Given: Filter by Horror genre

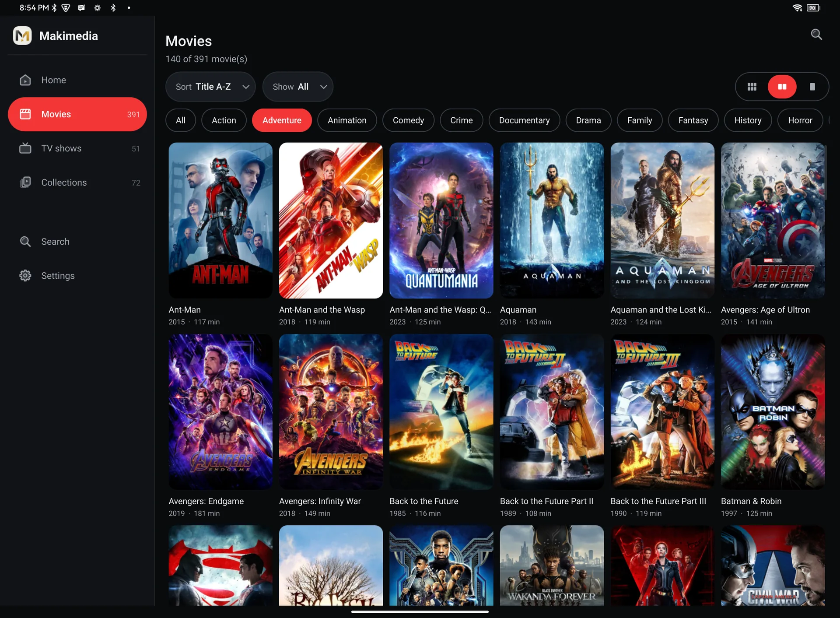Looking at the screenshot, I should [800, 120].
